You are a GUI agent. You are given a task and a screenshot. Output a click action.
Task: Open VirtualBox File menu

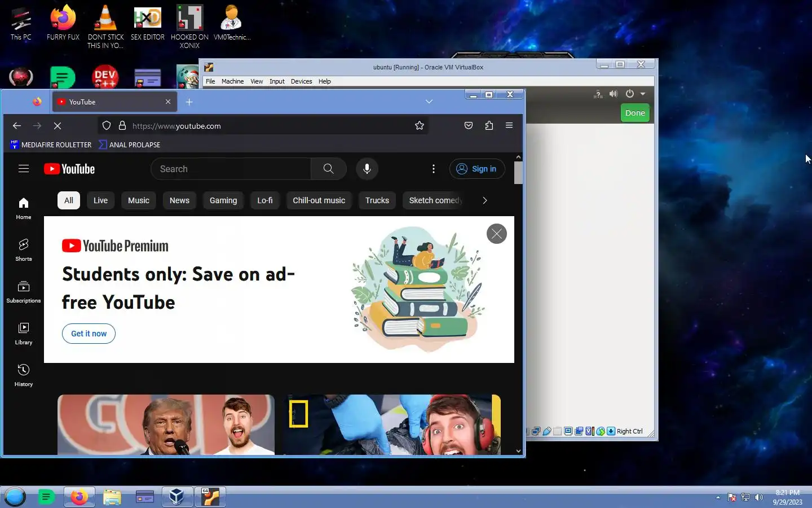(210, 81)
